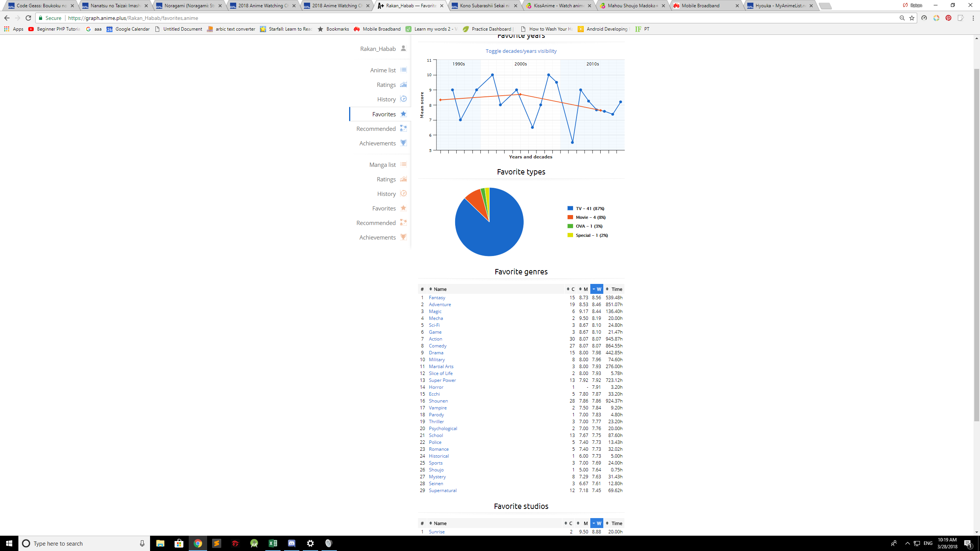
Task: Click the Manga list orange icon
Action: [x=403, y=164]
